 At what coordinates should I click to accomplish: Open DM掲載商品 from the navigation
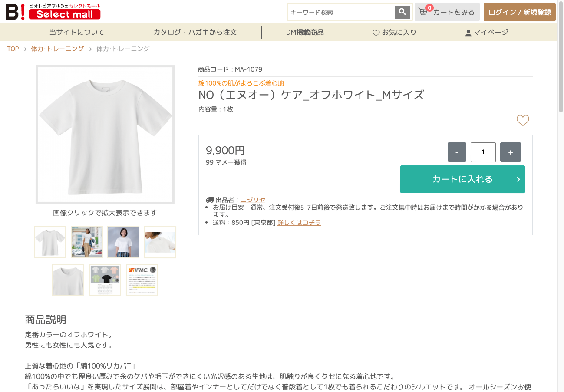pos(306,32)
